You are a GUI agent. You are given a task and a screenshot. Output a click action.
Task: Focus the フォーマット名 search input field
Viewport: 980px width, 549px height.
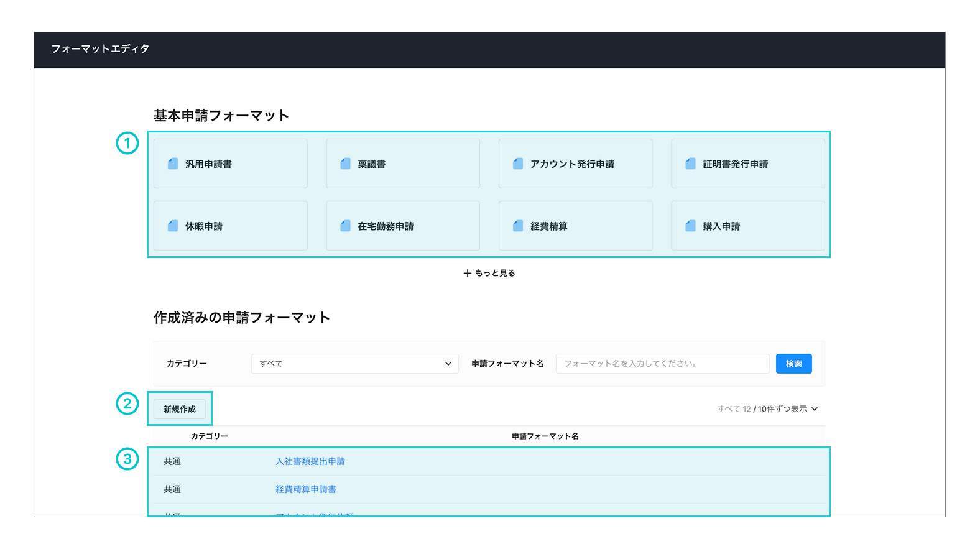(663, 364)
